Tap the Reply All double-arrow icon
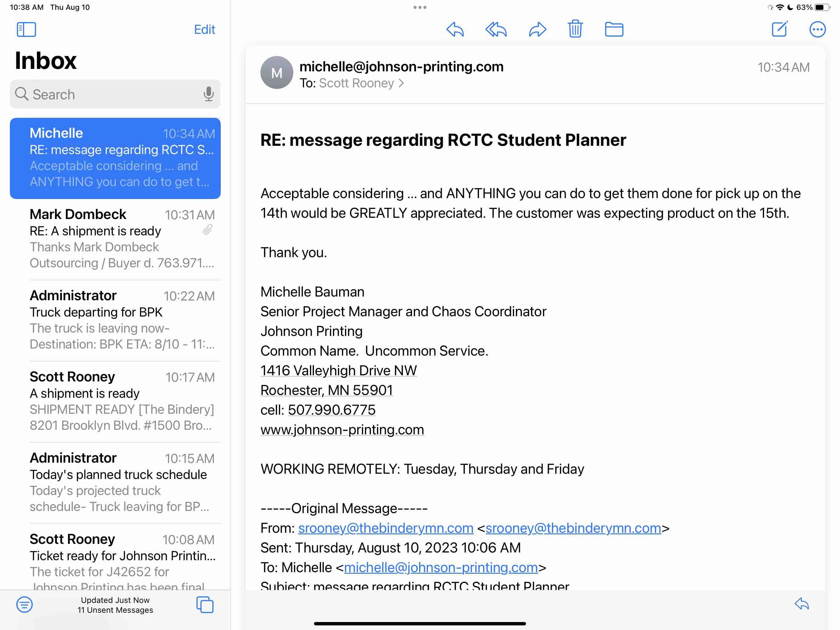Image resolution: width=840 pixels, height=630 pixels. click(x=496, y=29)
